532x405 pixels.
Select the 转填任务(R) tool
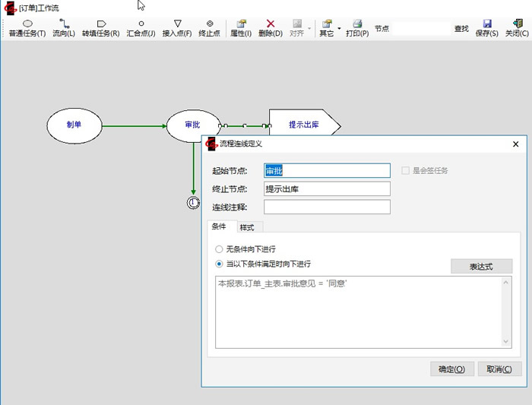(x=101, y=28)
